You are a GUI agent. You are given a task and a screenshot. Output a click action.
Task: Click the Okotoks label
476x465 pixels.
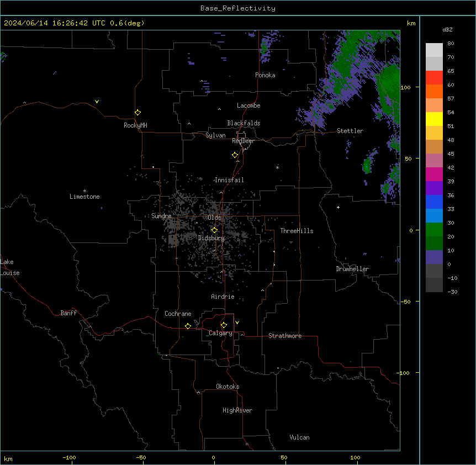(x=228, y=387)
